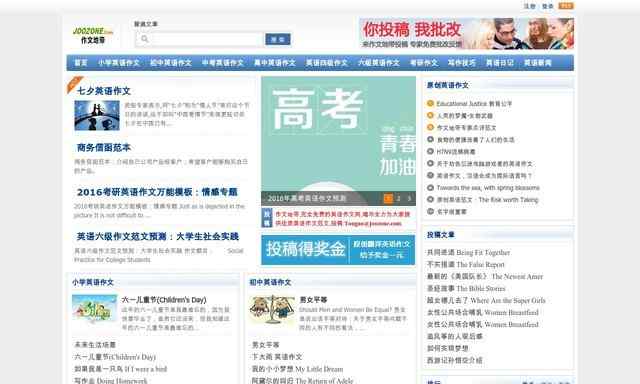Select slide 1 indicator on the 高考 carousel
The width and height of the screenshot is (640, 384).
(388, 199)
